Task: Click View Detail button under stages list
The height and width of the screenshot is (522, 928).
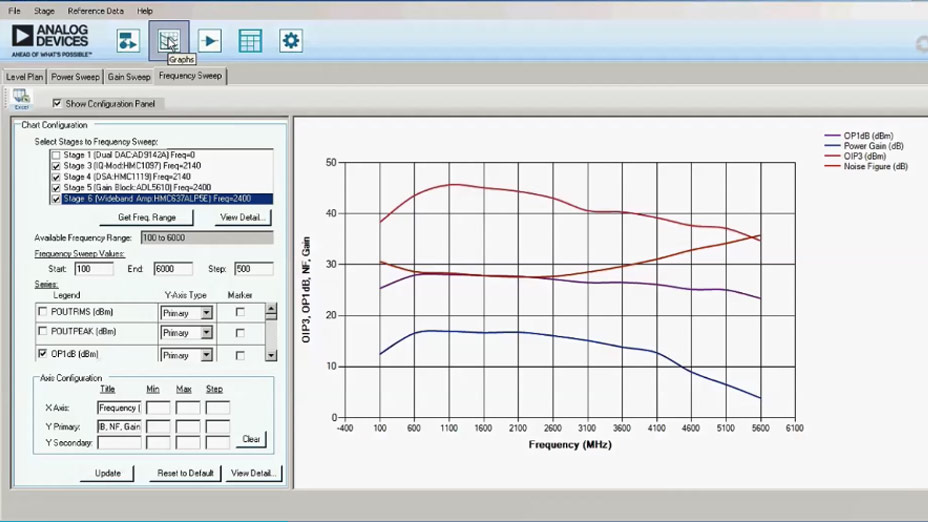Action: (x=243, y=217)
